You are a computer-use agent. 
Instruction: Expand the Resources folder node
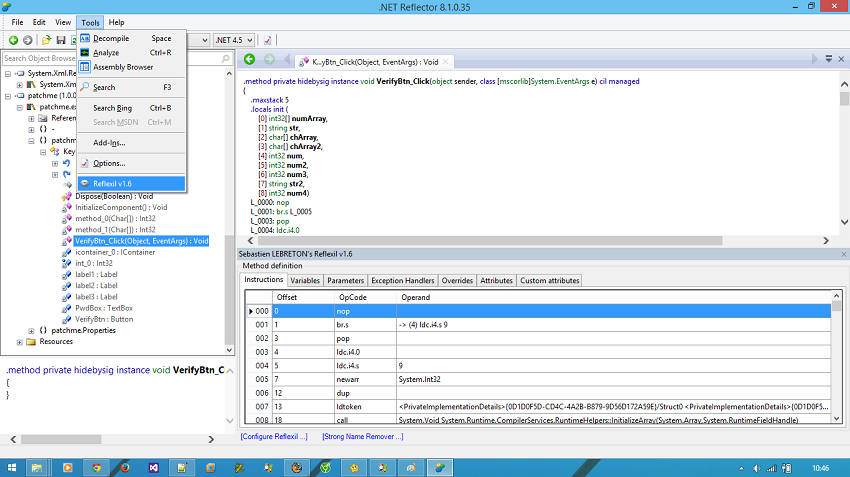[20, 342]
